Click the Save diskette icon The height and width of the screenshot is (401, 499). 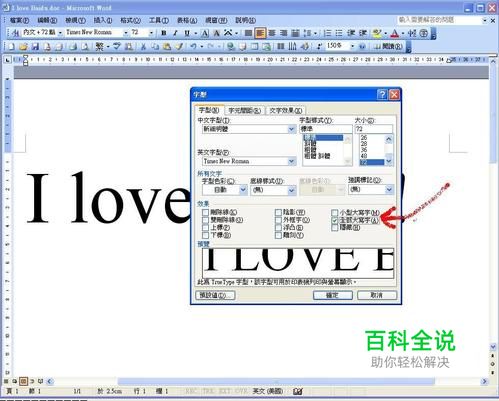tap(35, 46)
